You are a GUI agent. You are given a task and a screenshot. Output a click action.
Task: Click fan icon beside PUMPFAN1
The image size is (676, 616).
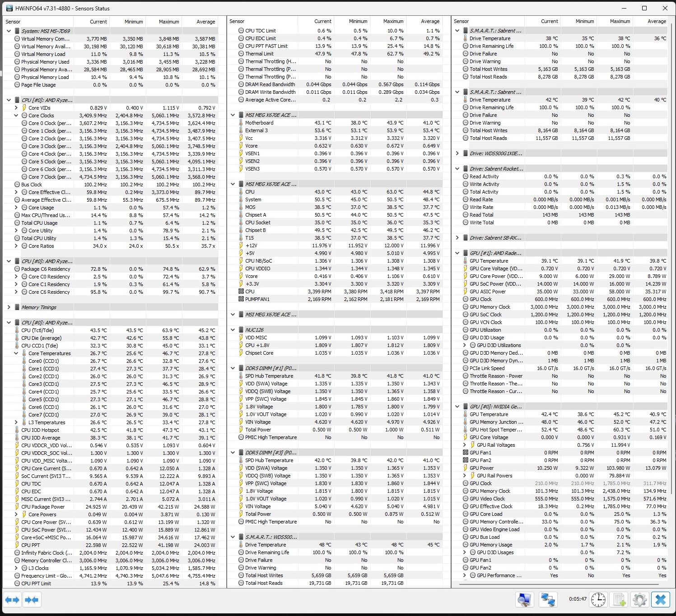click(x=241, y=299)
